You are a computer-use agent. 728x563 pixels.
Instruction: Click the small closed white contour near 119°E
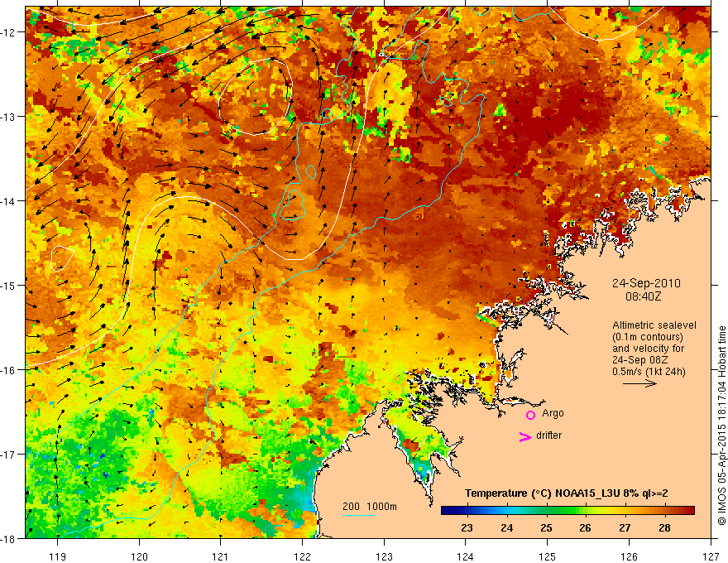click(x=62, y=259)
